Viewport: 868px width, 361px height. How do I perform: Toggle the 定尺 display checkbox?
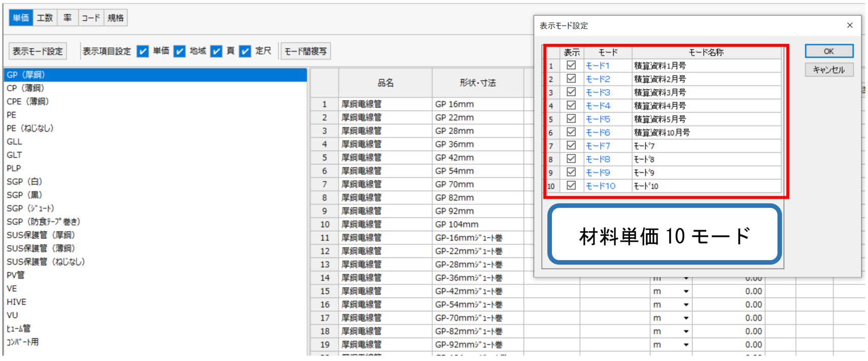point(245,51)
